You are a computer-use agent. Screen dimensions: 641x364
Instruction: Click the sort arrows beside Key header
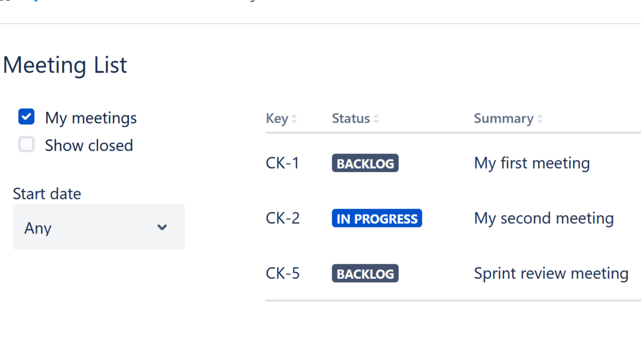pyautogui.click(x=295, y=119)
